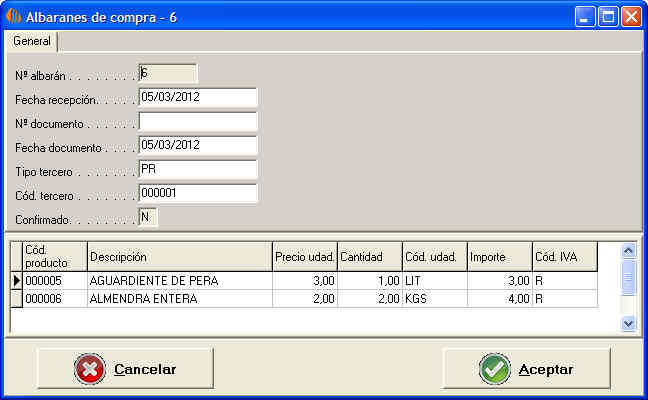Click the application icon in title bar

[x=13, y=17]
